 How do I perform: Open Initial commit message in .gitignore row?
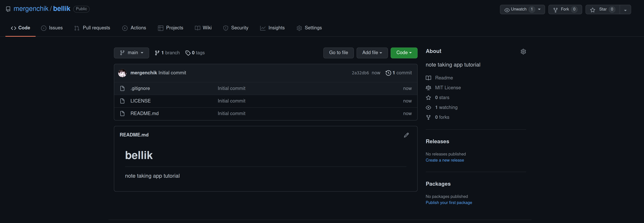tap(232, 88)
